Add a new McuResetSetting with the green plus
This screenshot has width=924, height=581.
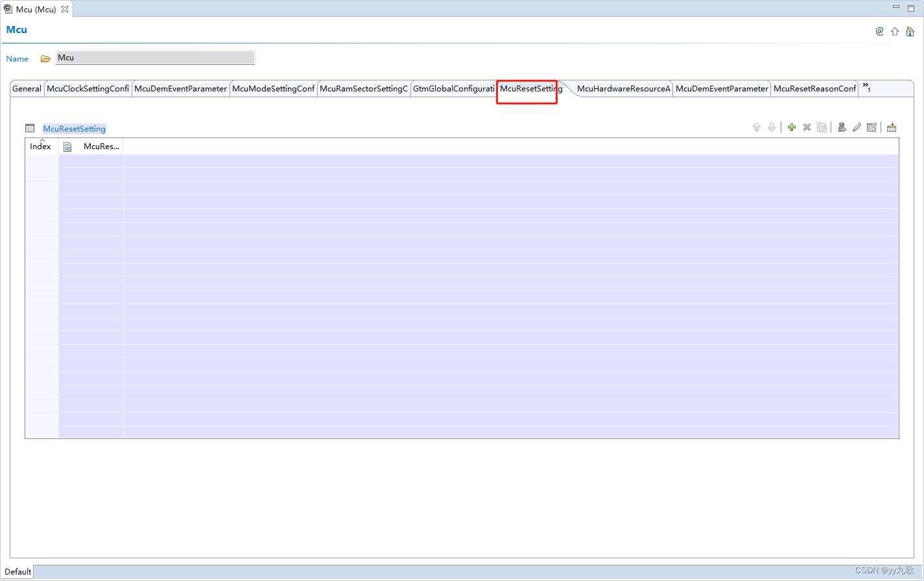pos(791,127)
